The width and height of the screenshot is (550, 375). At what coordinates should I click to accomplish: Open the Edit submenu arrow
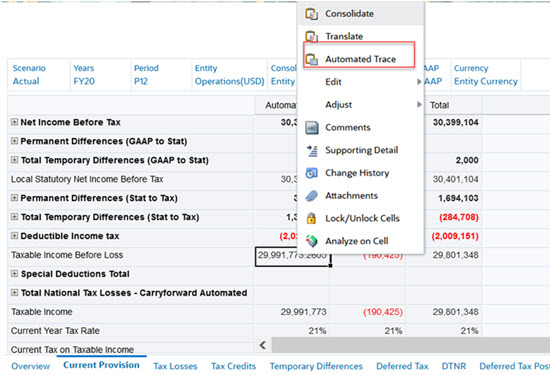[x=419, y=82]
